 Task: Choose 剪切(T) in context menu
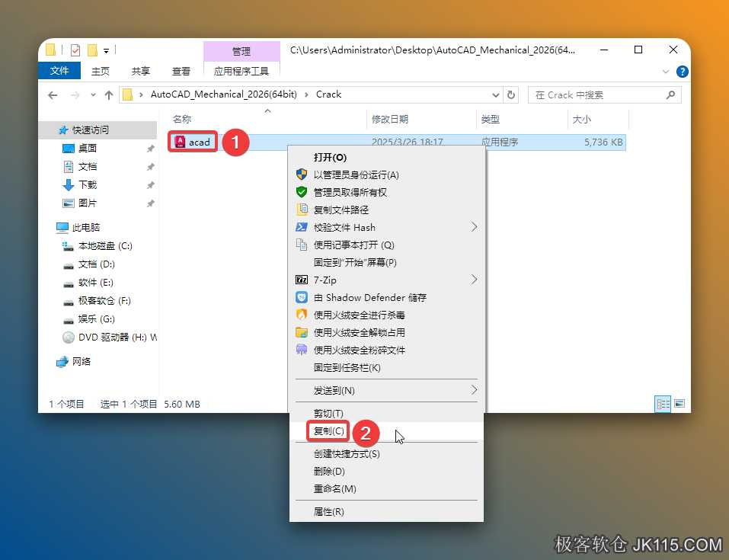click(386, 414)
